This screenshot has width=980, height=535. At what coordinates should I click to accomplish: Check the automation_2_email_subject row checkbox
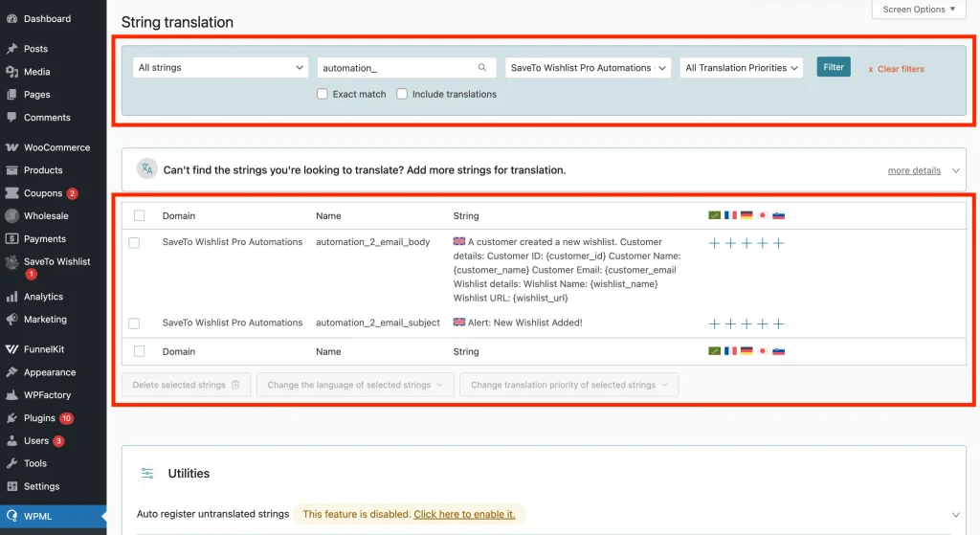pyautogui.click(x=134, y=323)
